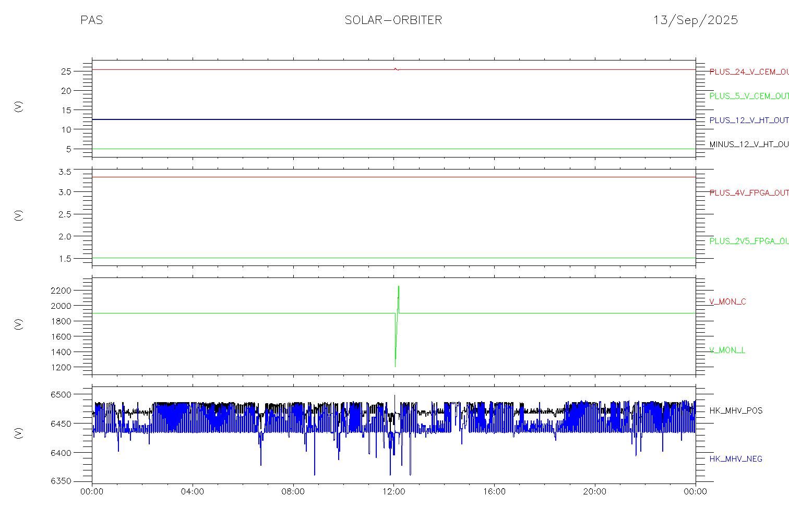Click the 20:00 time axis label
Image resolution: width=789 pixels, height=532 pixels.
(595, 492)
